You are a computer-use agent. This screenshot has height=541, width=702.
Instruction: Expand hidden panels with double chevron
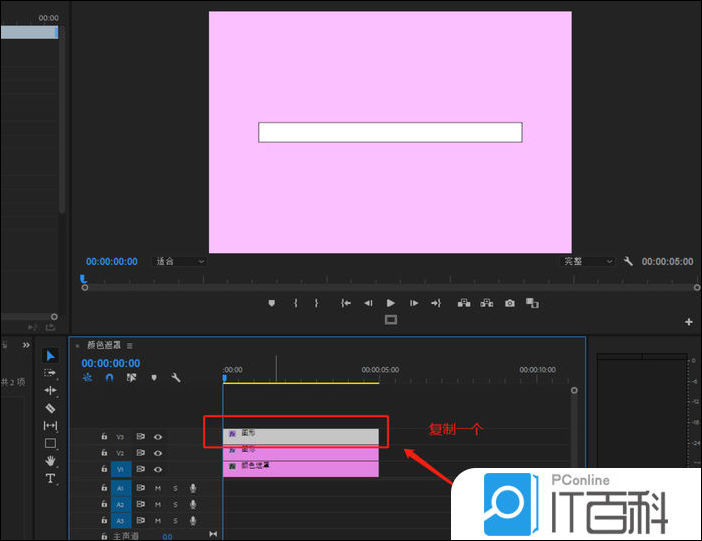click(x=26, y=345)
